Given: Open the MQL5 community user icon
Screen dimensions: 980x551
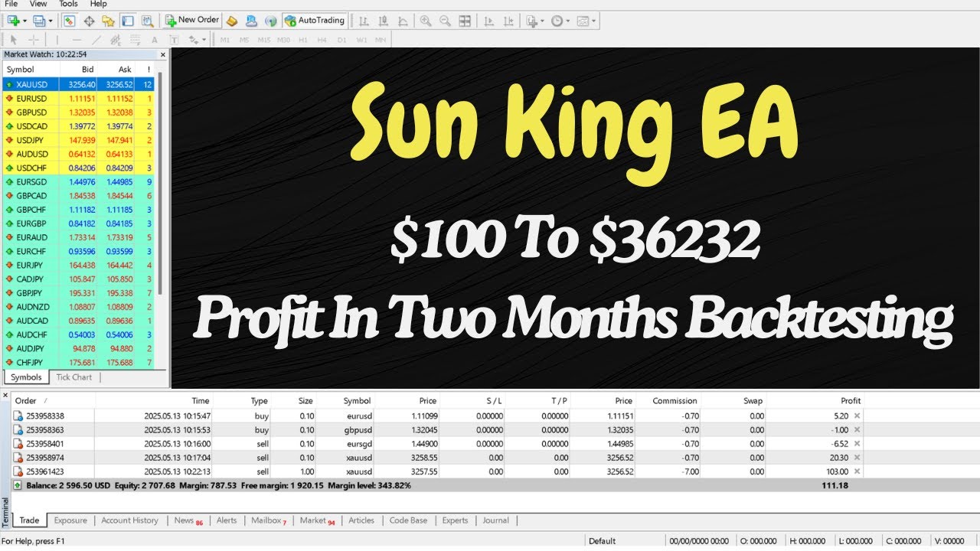Looking at the screenshot, I should tap(251, 21).
